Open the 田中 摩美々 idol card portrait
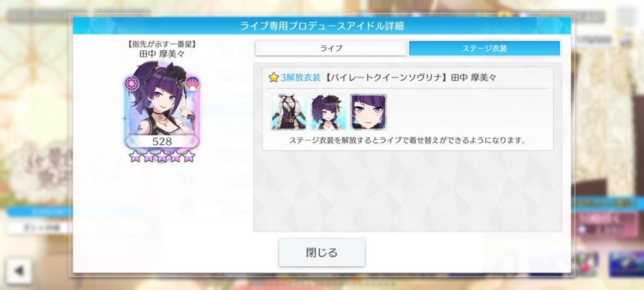The width and height of the screenshot is (644, 290). pyautogui.click(x=162, y=104)
